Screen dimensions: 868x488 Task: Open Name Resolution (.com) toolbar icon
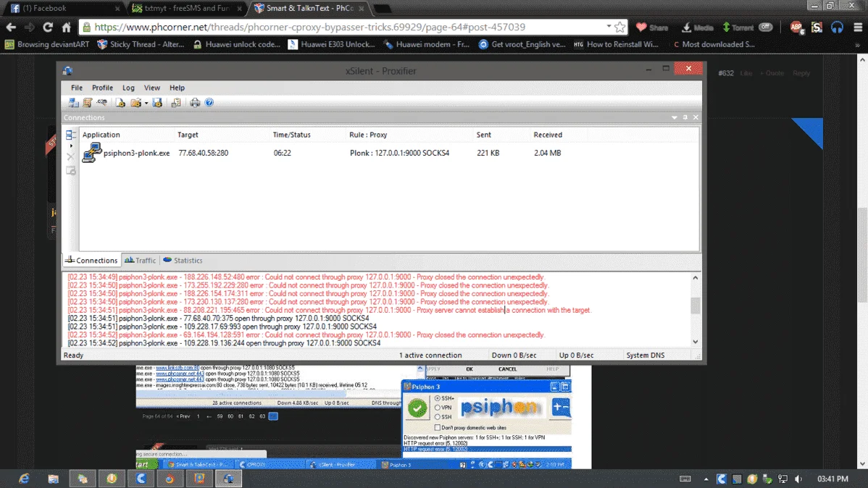[x=102, y=103]
